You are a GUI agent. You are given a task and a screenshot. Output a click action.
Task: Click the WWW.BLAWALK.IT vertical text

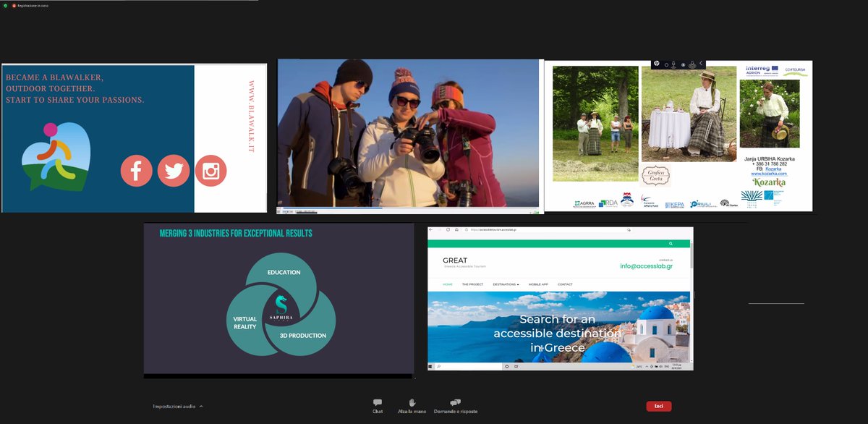click(x=251, y=116)
